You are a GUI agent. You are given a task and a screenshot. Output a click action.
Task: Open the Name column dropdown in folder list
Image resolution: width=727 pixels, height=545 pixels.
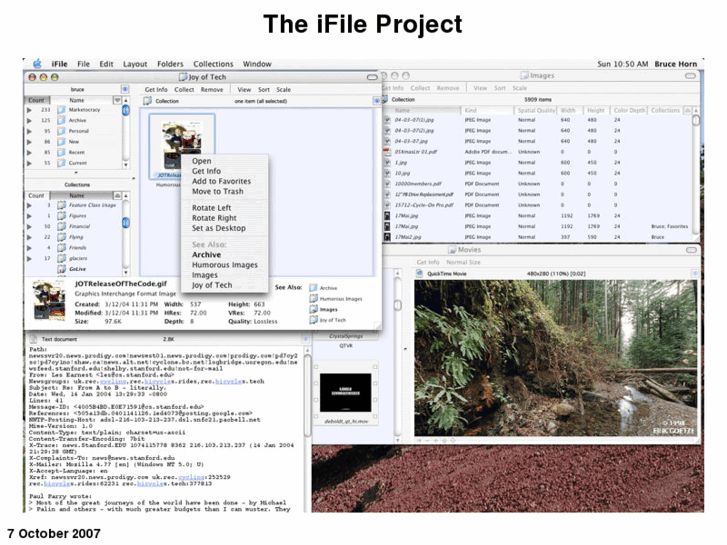click(117, 100)
